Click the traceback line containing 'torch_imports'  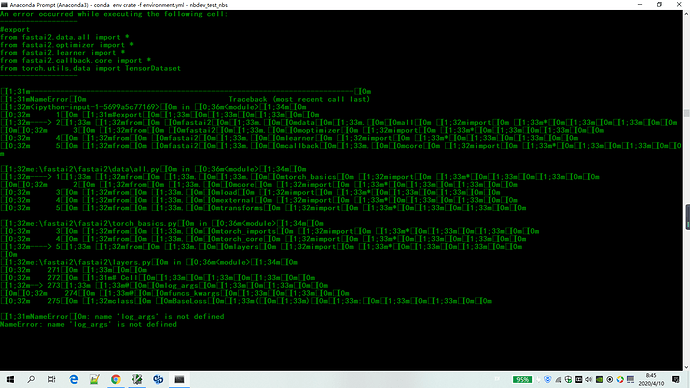point(270,231)
